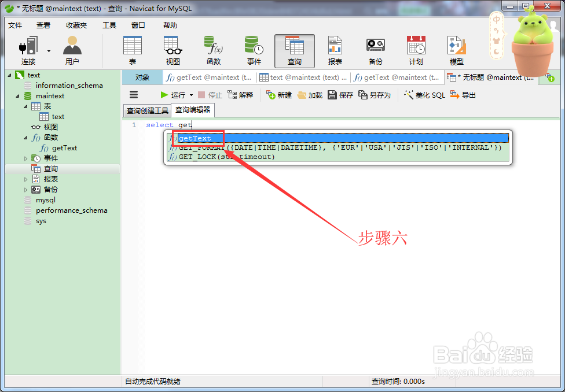565x392 pixels.
Task: Switch to the 查询编辑器 tab
Action: [x=193, y=110]
